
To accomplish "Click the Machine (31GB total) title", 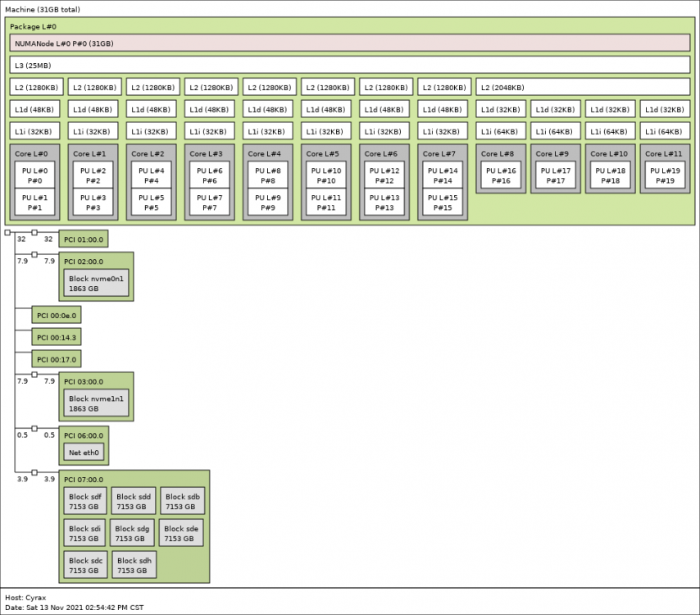I will click(x=43, y=9).
